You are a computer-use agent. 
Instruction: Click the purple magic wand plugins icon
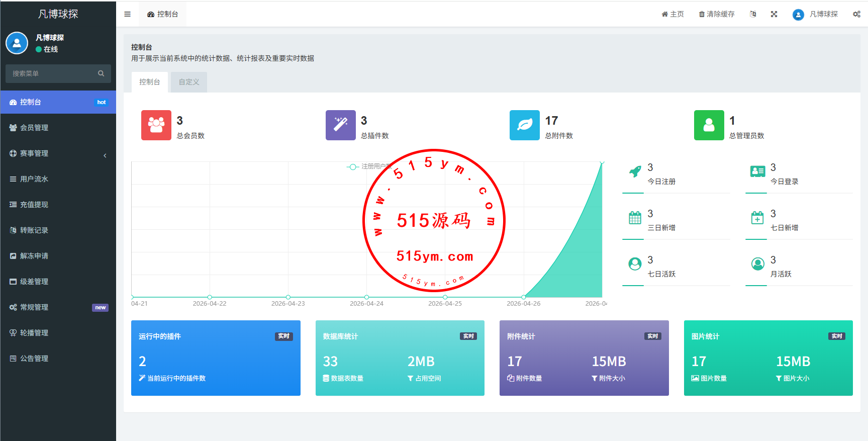(x=340, y=125)
